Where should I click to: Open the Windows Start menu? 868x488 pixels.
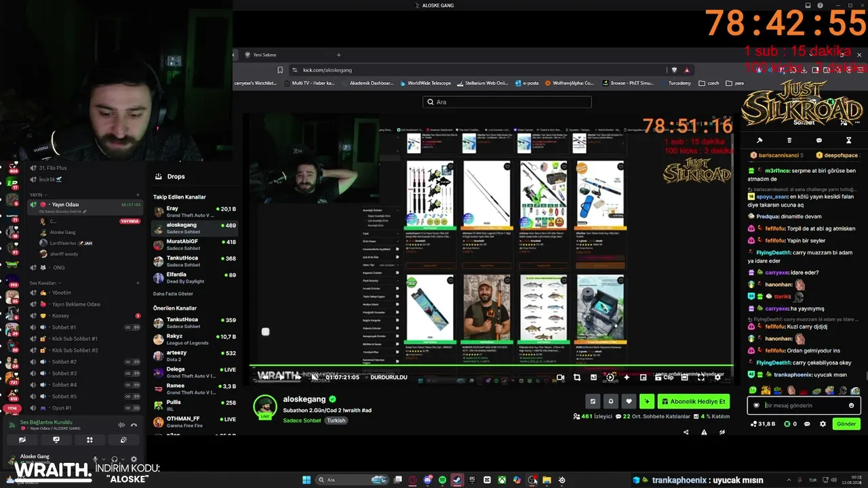[x=307, y=480]
